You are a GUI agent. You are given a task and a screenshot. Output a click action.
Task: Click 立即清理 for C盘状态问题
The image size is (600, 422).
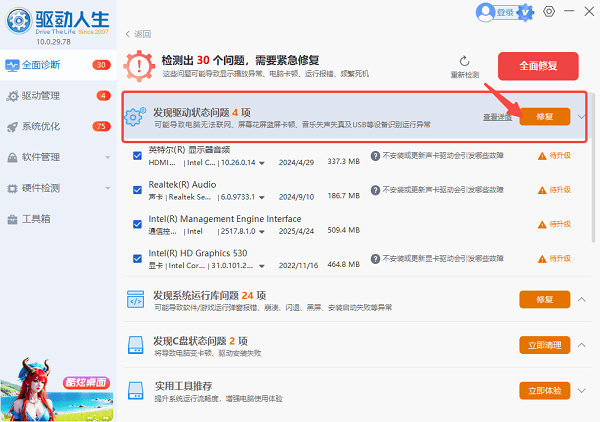tap(544, 345)
